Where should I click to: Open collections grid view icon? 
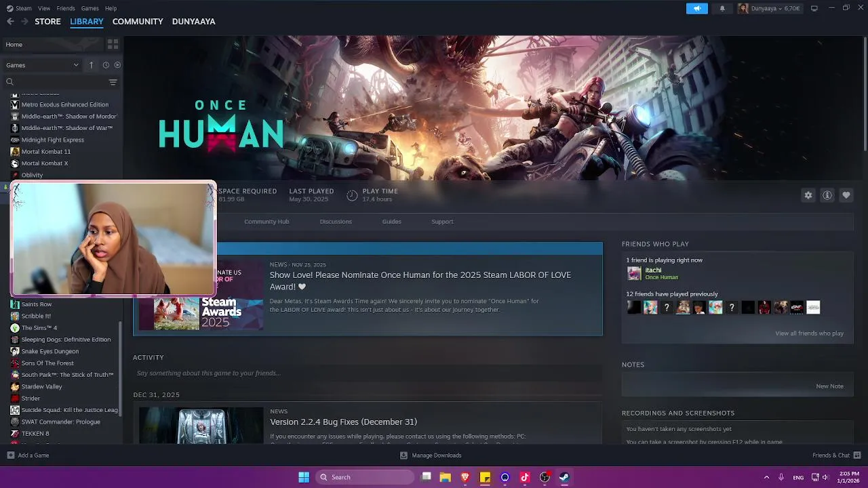click(x=113, y=44)
